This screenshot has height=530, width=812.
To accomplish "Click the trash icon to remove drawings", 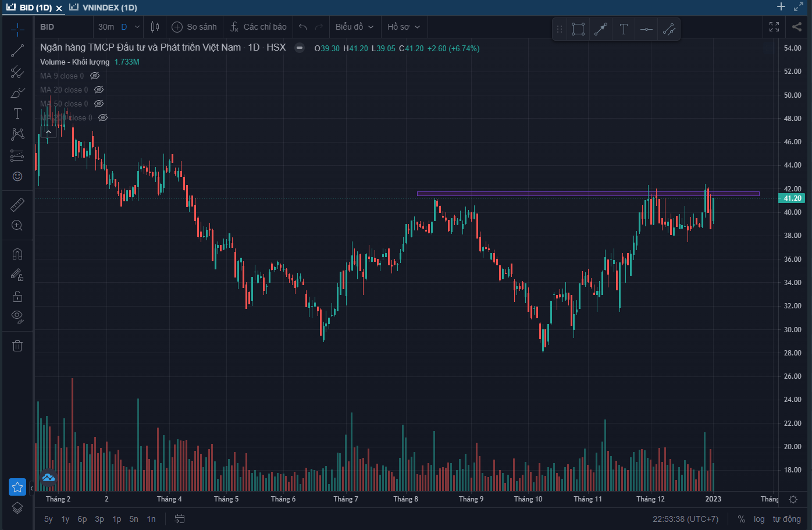I will click(17, 346).
